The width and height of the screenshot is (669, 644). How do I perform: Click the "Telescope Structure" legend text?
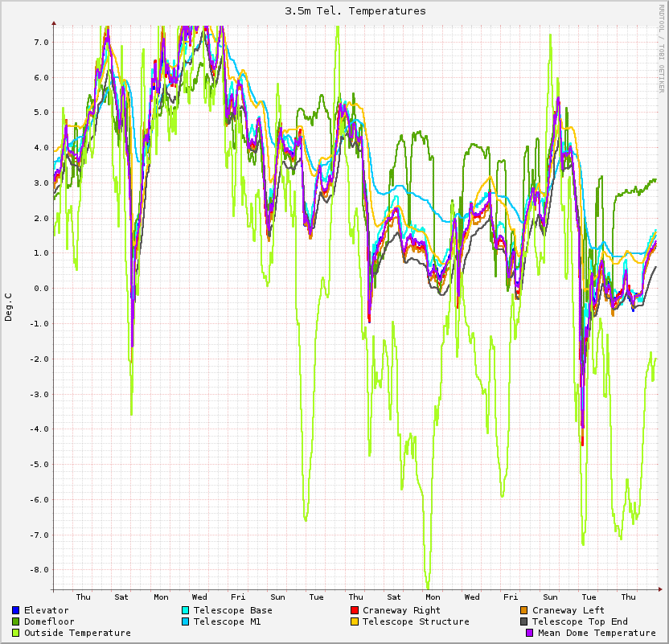point(416,621)
